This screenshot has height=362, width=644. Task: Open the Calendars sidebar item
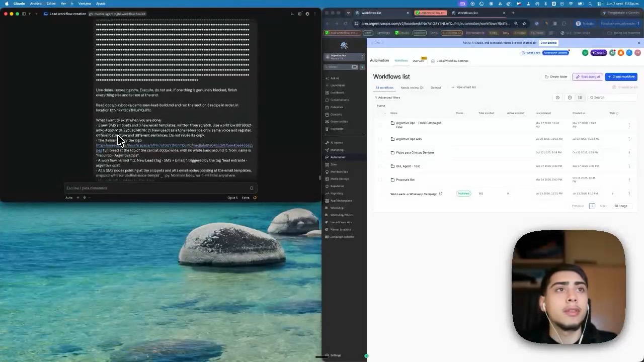click(x=336, y=107)
